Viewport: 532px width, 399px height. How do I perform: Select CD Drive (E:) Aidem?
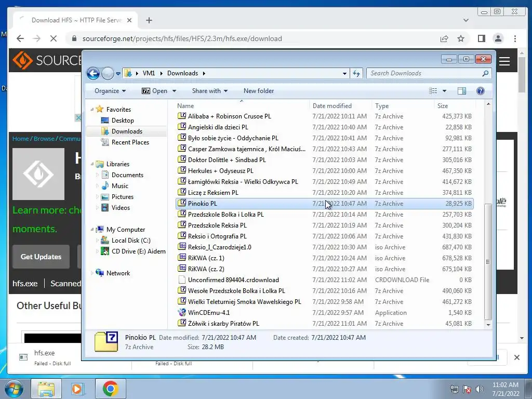pyautogui.click(x=138, y=251)
